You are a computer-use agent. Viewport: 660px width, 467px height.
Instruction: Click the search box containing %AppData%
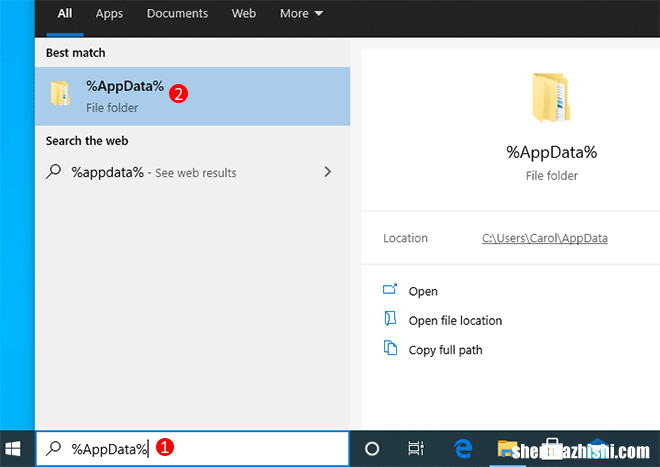click(x=192, y=449)
